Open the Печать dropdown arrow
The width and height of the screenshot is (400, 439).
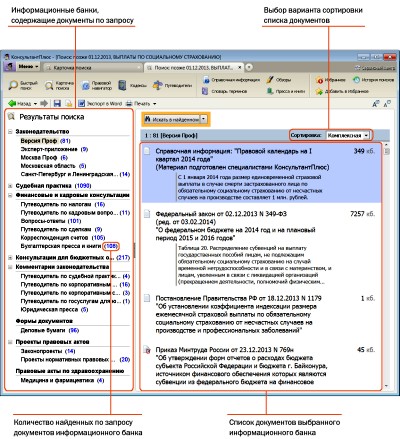pos(154,104)
